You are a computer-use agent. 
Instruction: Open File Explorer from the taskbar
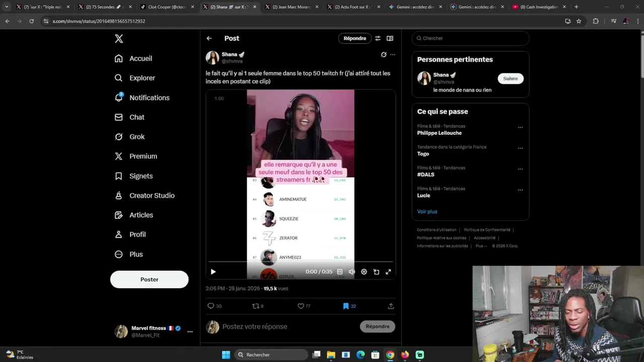tap(331, 355)
